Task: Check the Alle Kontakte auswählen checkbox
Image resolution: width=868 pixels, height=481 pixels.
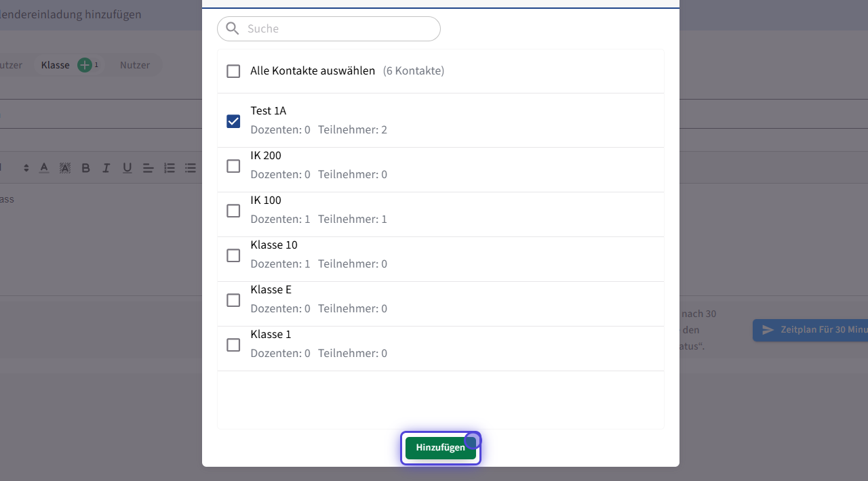Action: tap(233, 71)
